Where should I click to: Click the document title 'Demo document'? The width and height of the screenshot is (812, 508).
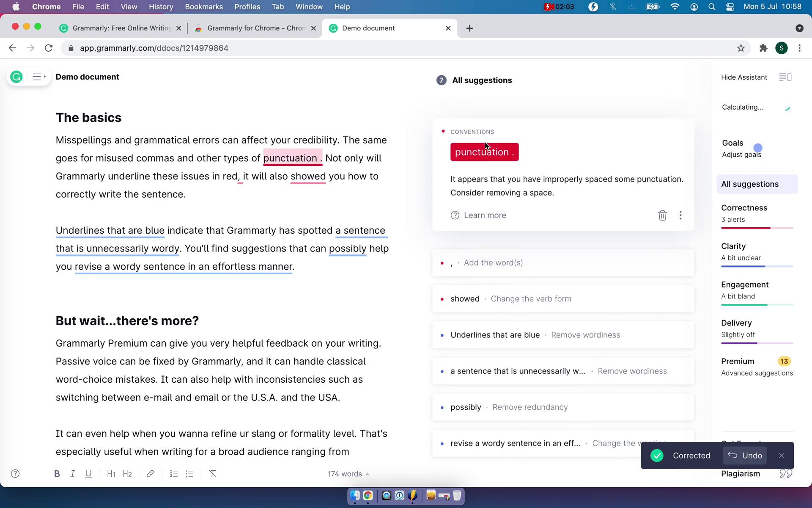[87, 77]
